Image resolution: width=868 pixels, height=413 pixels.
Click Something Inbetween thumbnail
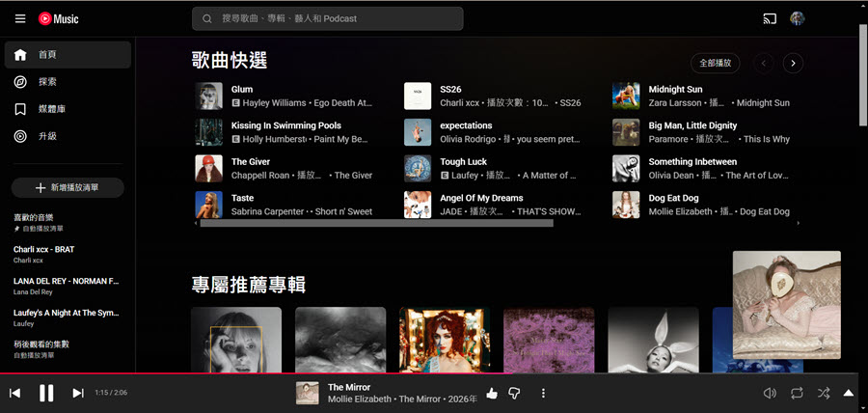coord(626,168)
